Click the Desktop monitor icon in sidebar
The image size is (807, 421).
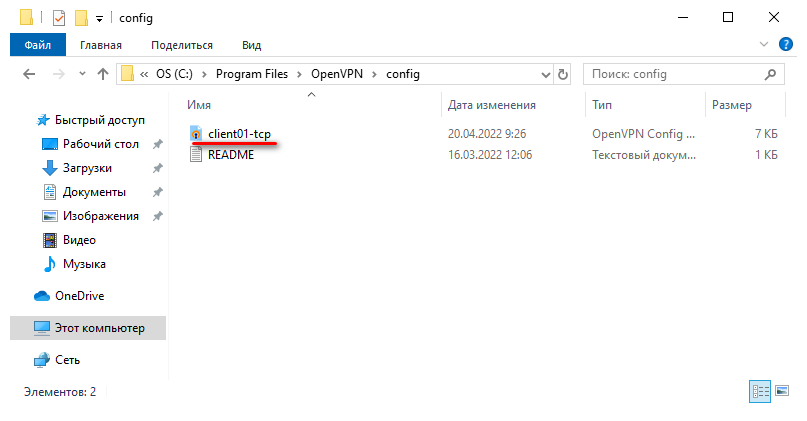tap(50, 144)
